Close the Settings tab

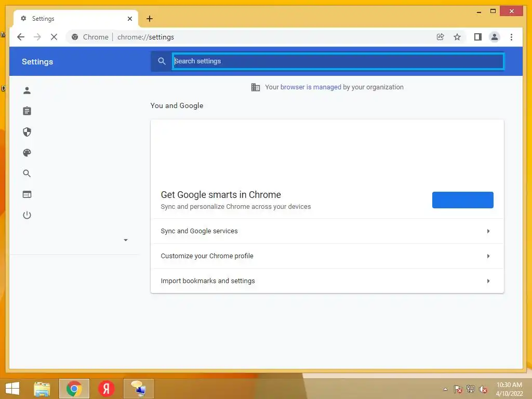point(129,19)
